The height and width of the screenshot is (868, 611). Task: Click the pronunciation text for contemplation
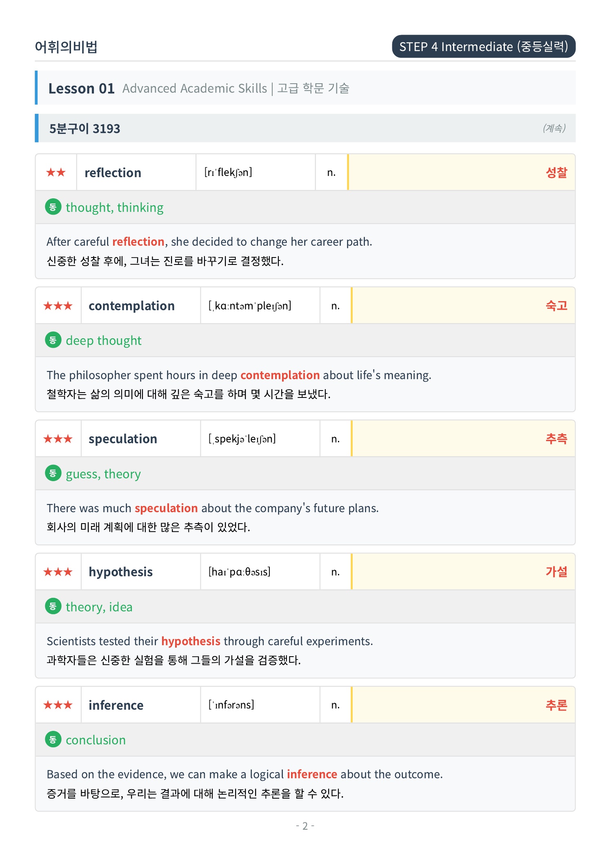[x=250, y=306]
